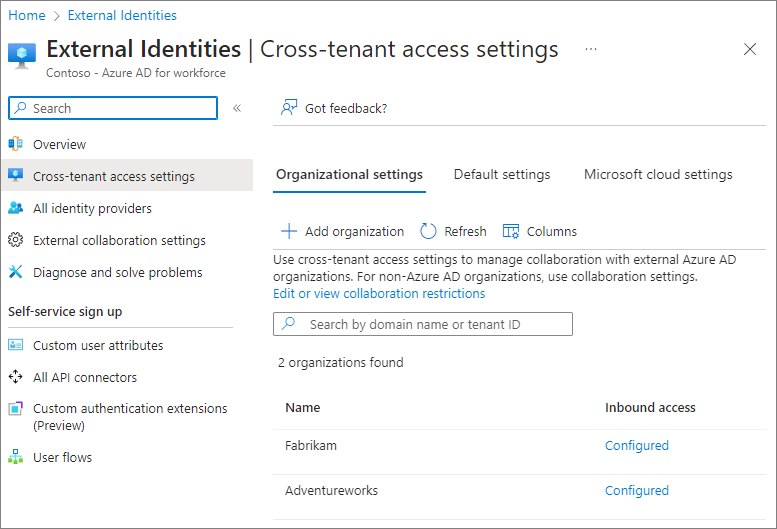Open the Columns chooser
The width and height of the screenshot is (777, 529).
tap(539, 231)
